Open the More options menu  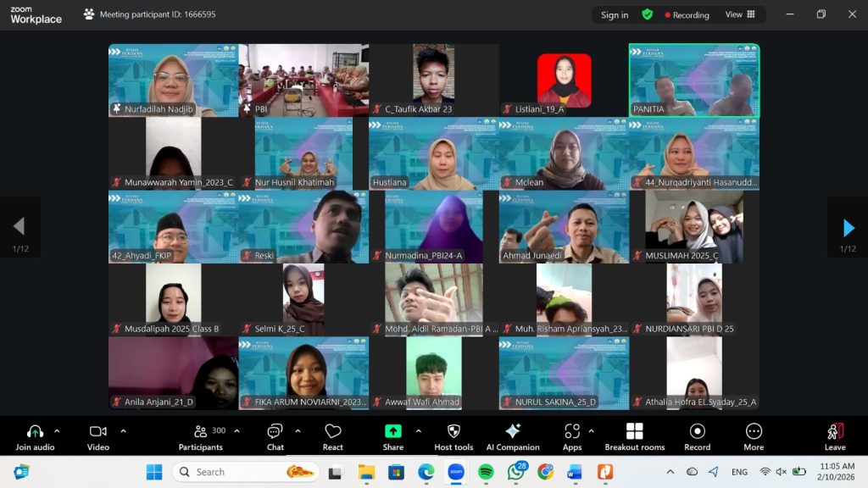point(754,436)
